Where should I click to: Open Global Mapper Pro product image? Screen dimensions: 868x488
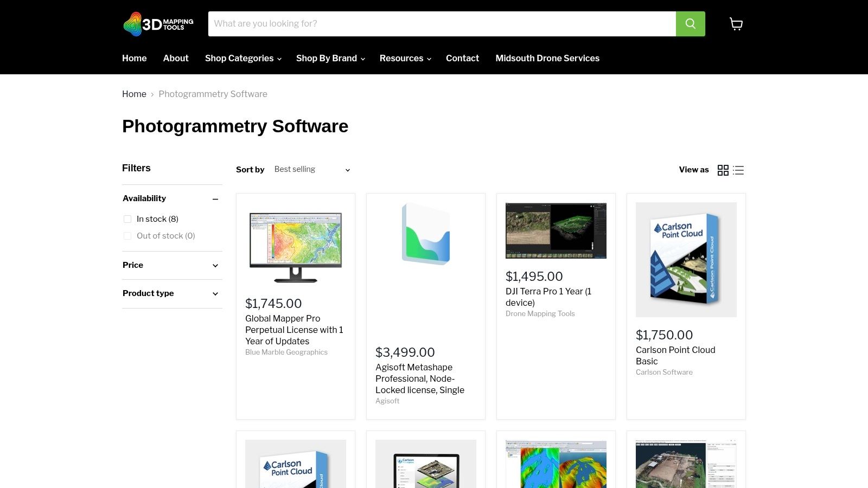[x=296, y=247]
